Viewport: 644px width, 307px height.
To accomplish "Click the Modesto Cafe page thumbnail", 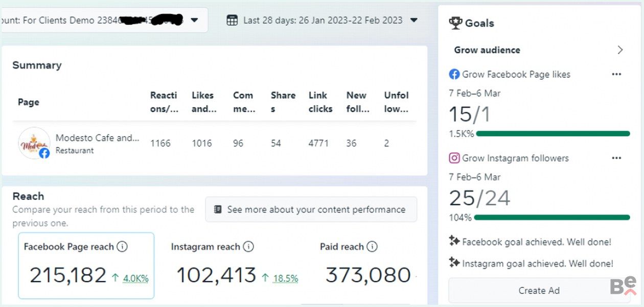I will click(x=34, y=143).
